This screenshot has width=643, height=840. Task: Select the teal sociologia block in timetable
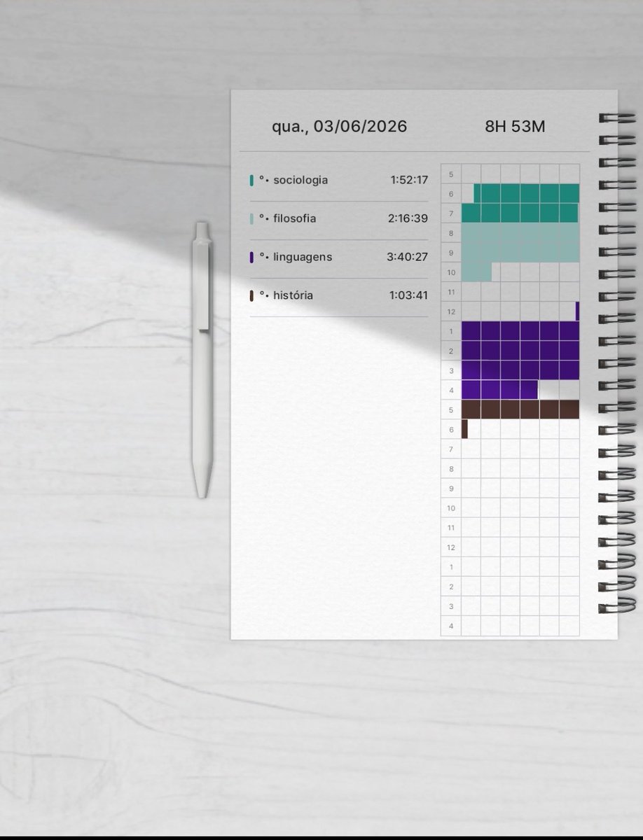[x=520, y=203]
